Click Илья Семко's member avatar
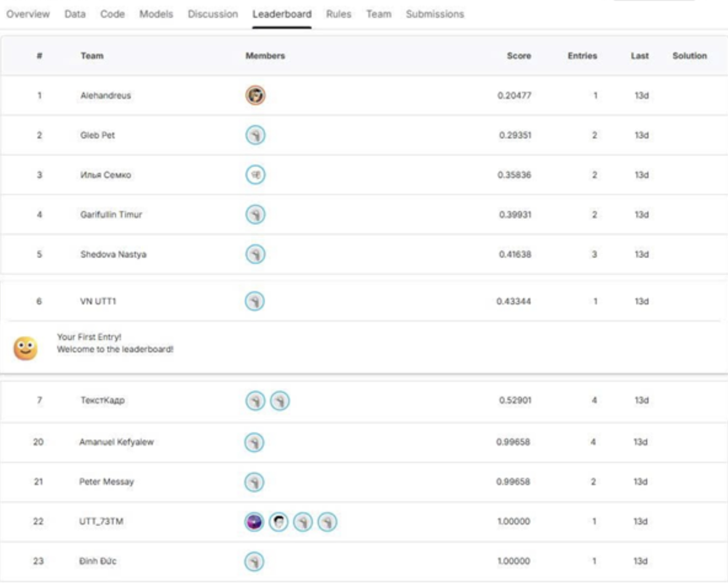This screenshot has height=584, width=728. coord(255,175)
